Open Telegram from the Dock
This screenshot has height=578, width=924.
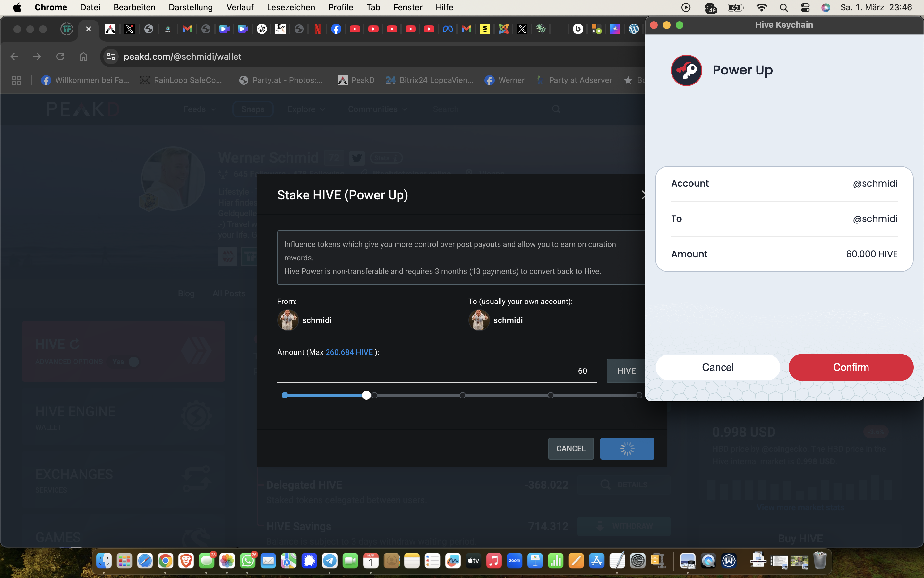329,561
